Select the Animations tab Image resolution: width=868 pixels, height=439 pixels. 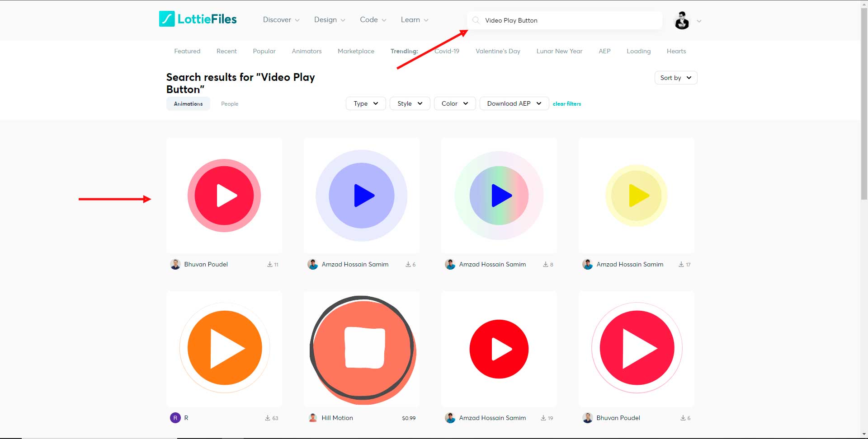(x=188, y=104)
